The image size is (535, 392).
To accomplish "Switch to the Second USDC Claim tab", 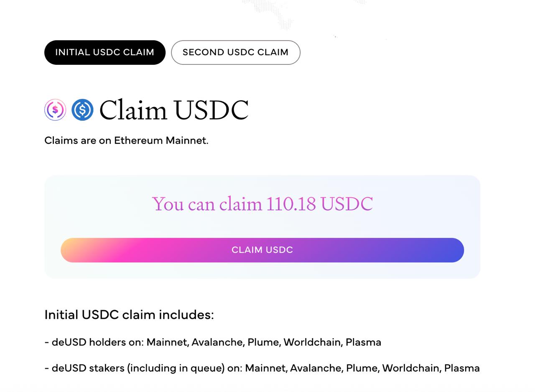I will pyautogui.click(x=235, y=53).
